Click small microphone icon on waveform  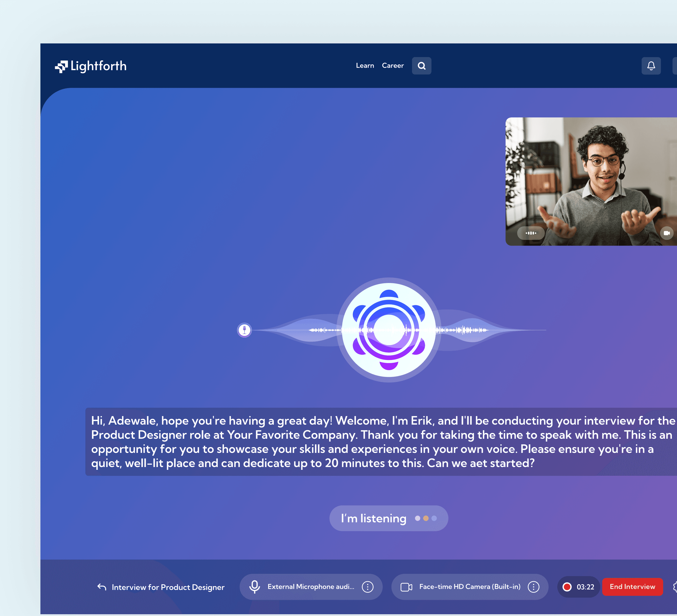pos(245,330)
